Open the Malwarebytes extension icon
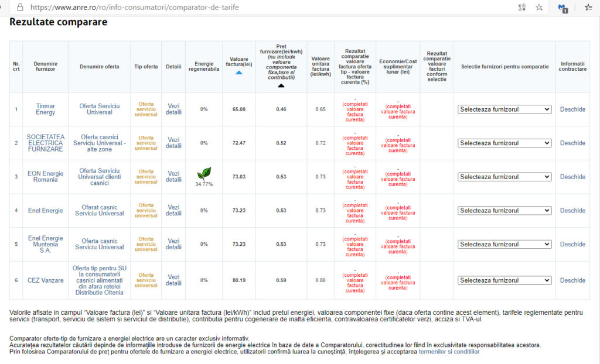 562,8
